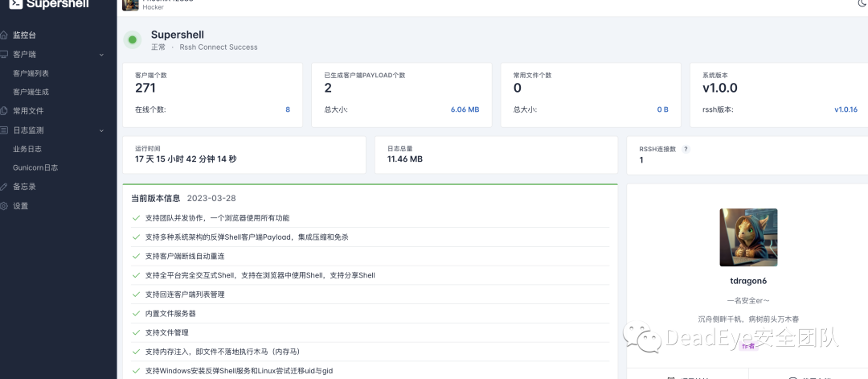Click the tdragon6 author name
This screenshot has height=379, width=868.
pyautogui.click(x=748, y=281)
